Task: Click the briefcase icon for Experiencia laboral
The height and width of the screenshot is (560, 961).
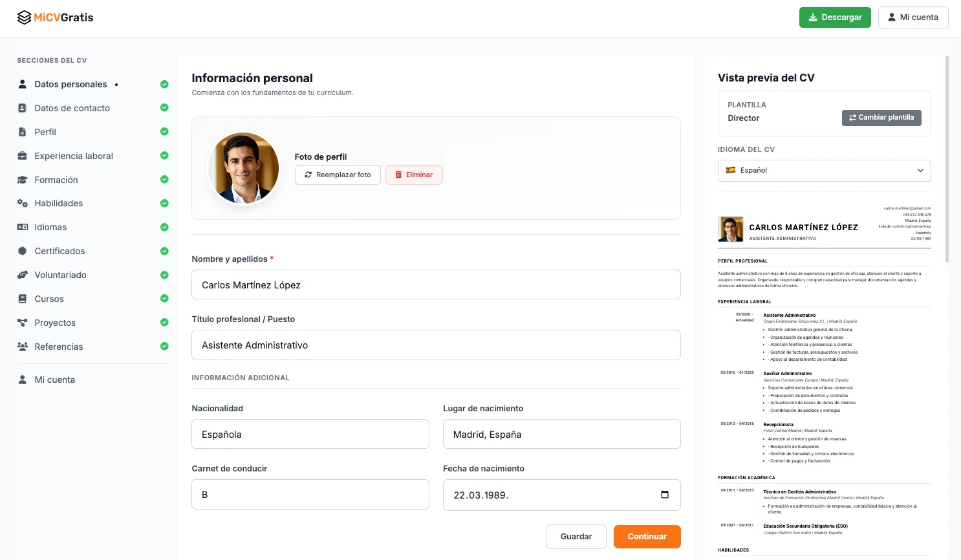Action: [x=23, y=156]
